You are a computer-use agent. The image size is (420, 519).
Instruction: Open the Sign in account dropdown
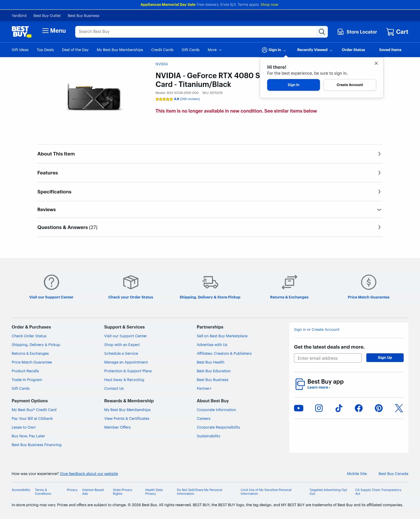coord(274,50)
